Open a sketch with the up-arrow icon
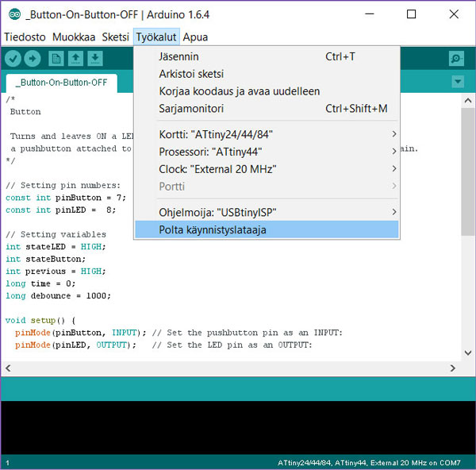The image size is (476, 470). (75, 58)
